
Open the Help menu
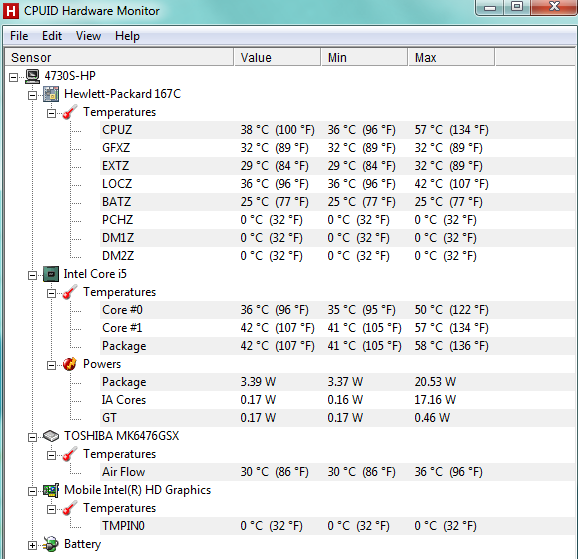[x=128, y=36]
